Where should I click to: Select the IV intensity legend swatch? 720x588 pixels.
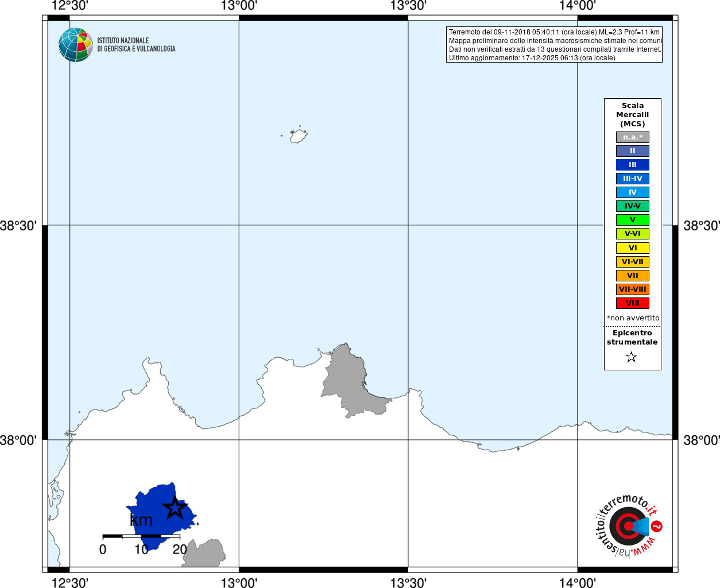pos(633,192)
